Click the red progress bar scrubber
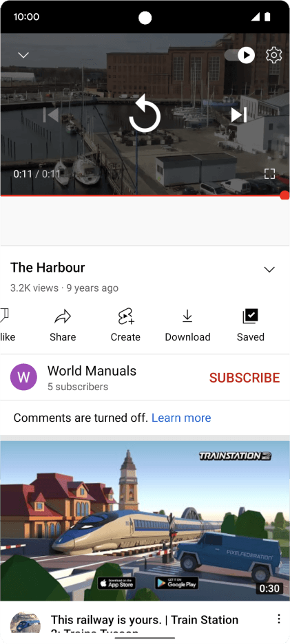This screenshot has height=644, width=290. coord(284,195)
